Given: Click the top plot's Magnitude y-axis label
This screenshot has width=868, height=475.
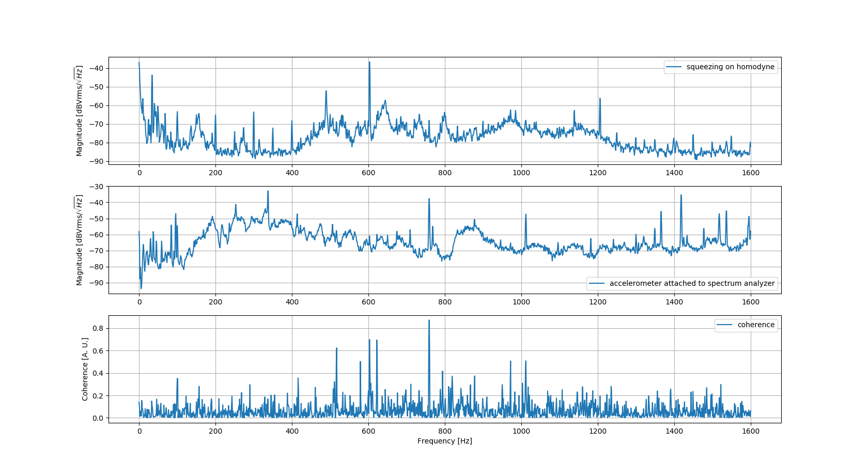Looking at the screenshot, I should (79, 111).
